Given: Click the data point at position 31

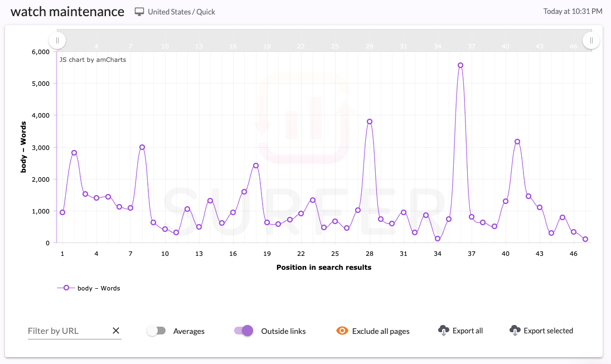Looking at the screenshot, I should (x=404, y=212).
